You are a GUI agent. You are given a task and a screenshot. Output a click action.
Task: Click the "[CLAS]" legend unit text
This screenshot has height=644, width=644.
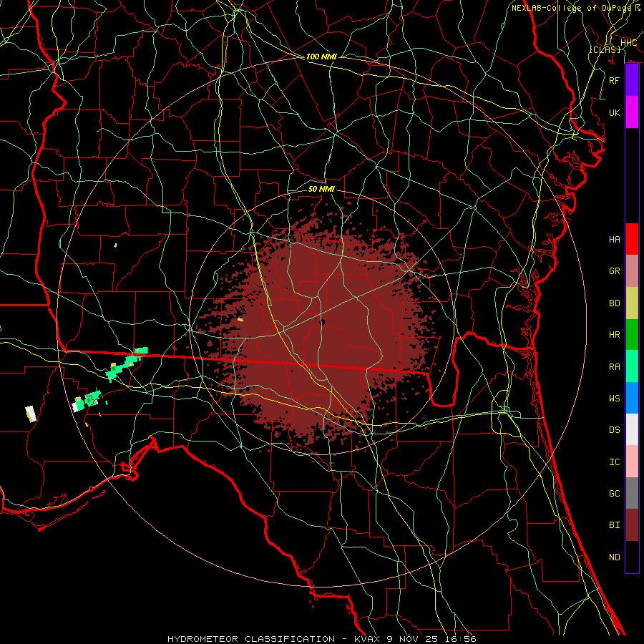coord(605,49)
